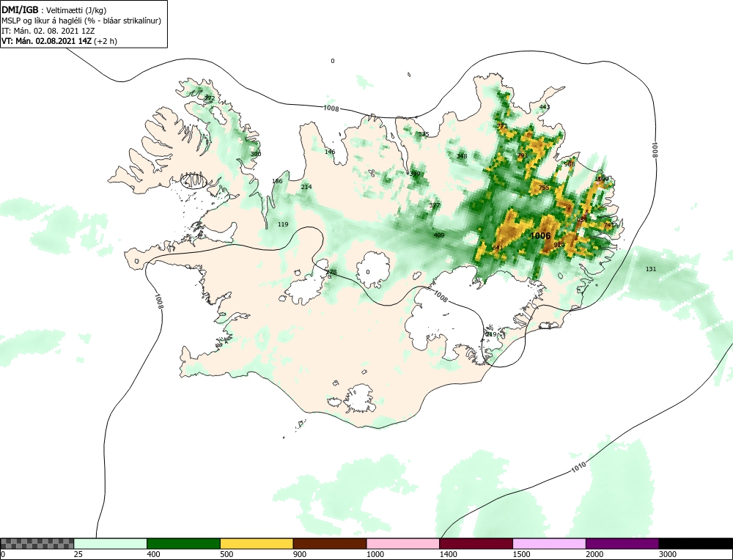Click the deep purple legend swatch
Screen dimensions: 733x560
[622, 544]
